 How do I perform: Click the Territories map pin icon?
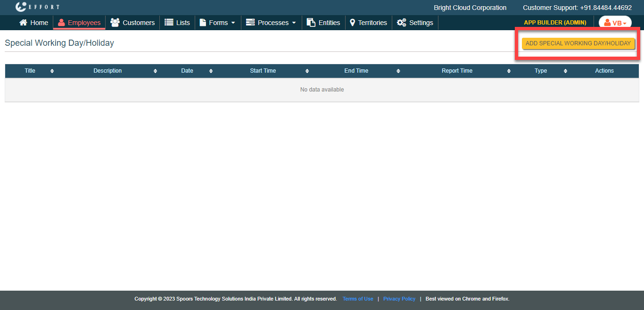[352, 23]
